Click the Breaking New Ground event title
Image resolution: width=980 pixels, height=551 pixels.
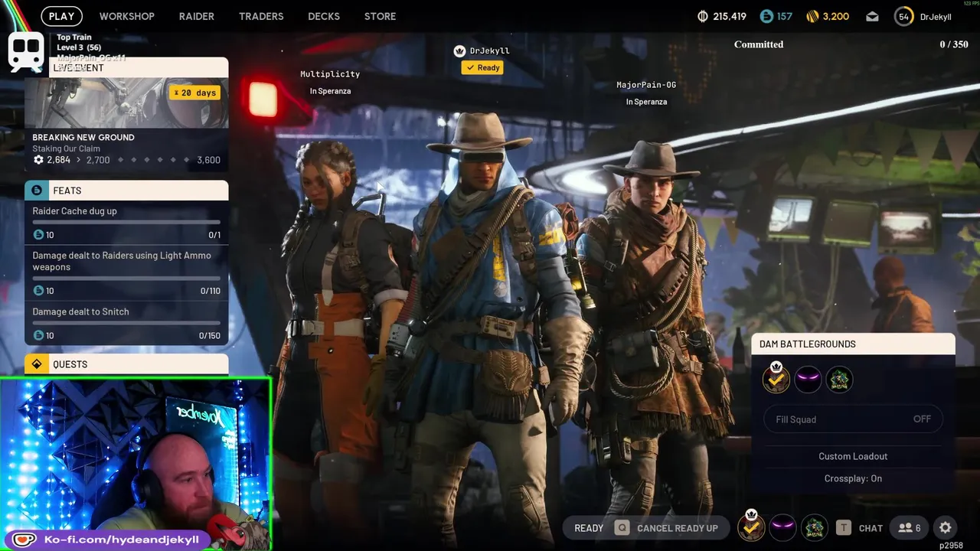click(83, 138)
